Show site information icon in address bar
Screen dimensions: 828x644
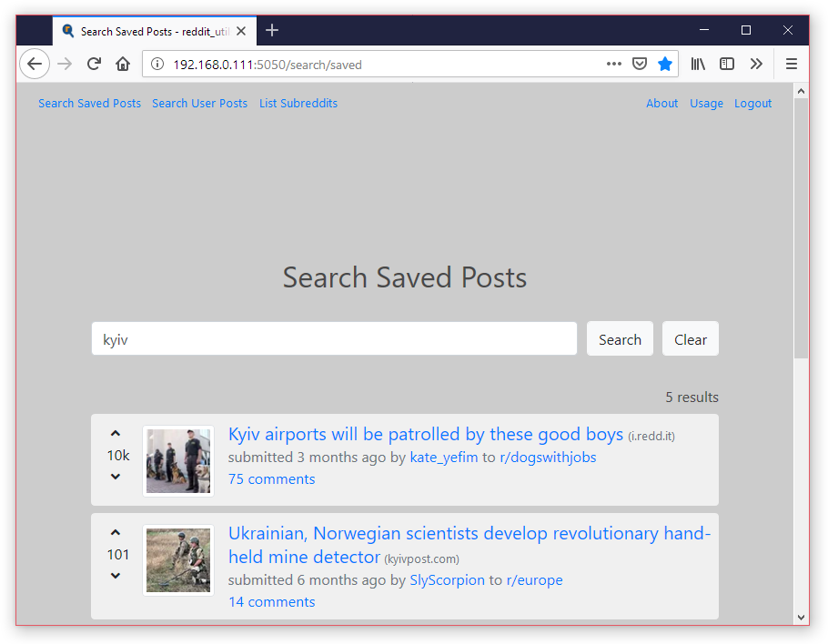pyautogui.click(x=157, y=64)
